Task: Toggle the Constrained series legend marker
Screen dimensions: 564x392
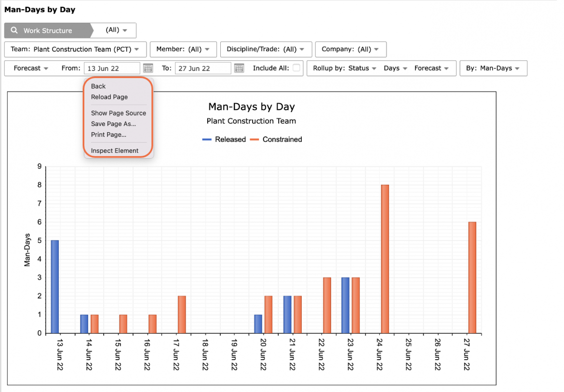Action: [255, 139]
